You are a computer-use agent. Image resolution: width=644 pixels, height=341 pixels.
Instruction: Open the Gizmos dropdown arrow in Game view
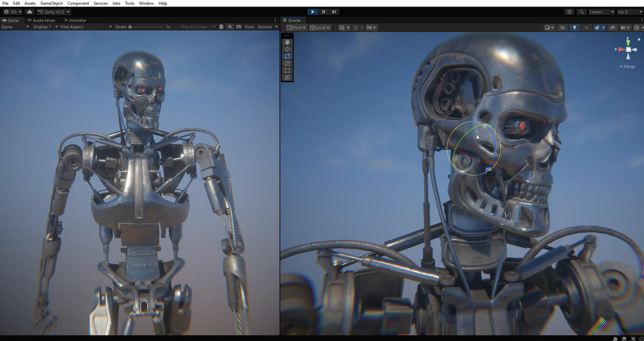pyautogui.click(x=276, y=27)
